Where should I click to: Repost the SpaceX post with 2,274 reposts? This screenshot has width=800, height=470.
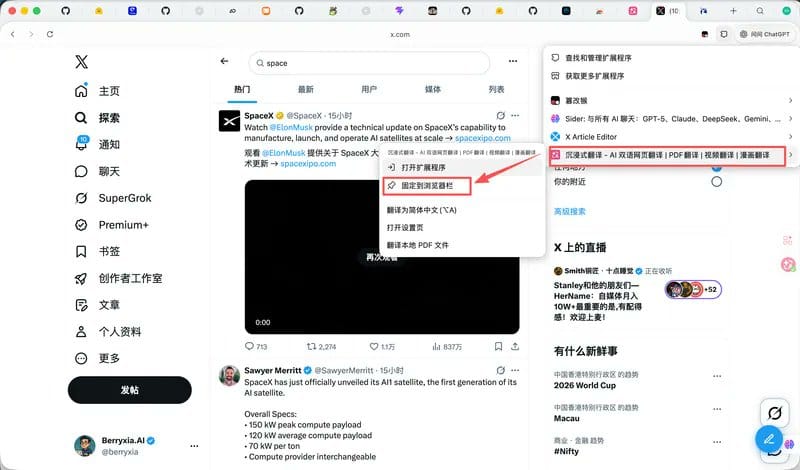click(321, 347)
